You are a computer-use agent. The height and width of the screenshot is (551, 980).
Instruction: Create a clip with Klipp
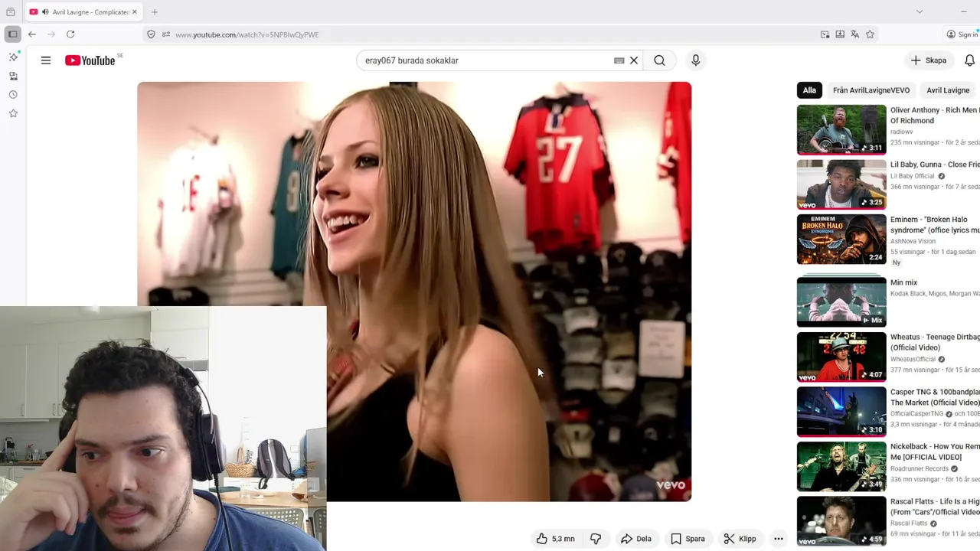(740, 539)
